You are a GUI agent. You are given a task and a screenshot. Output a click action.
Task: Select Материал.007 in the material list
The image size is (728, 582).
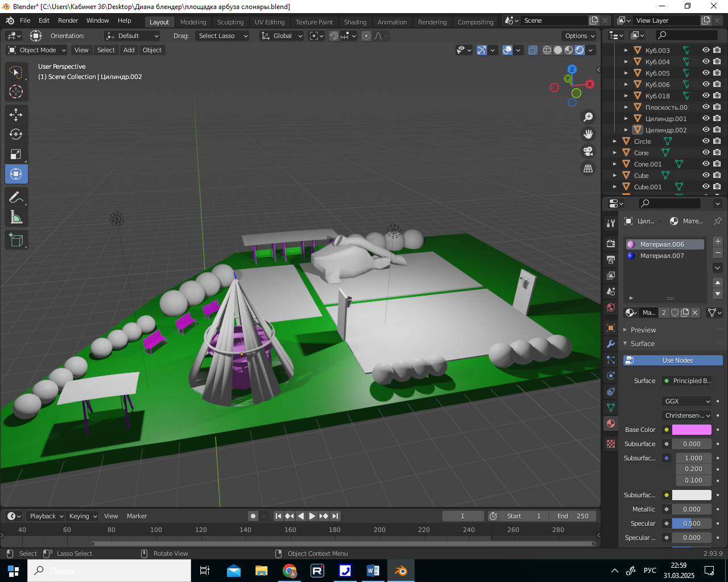pos(662,256)
